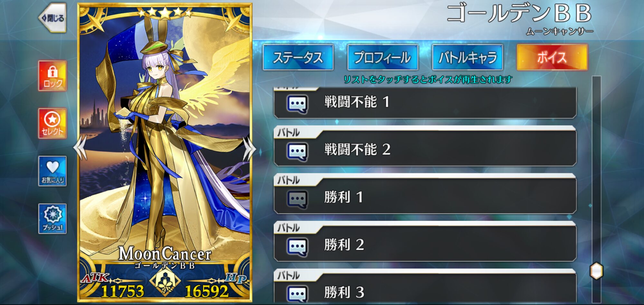Open the ステータス tab

[298, 57]
